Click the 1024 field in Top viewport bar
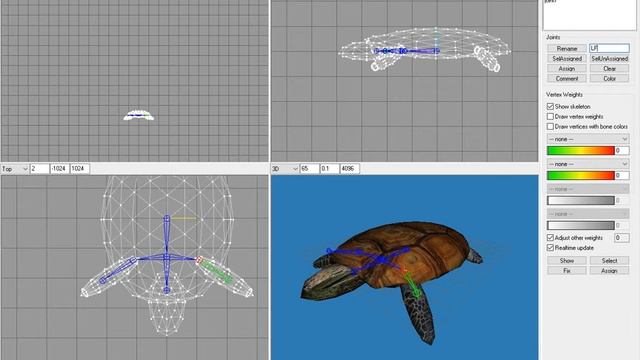640x360 pixels. point(80,169)
